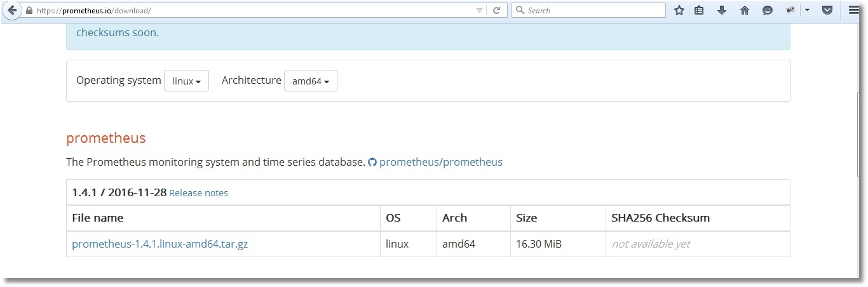
Task: Open dropdown arrow beside the bug extension icon
Action: tap(807, 11)
